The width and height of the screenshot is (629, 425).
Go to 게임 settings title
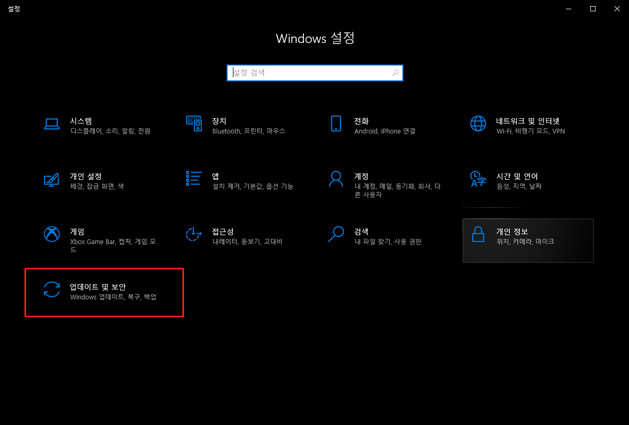[x=77, y=232]
